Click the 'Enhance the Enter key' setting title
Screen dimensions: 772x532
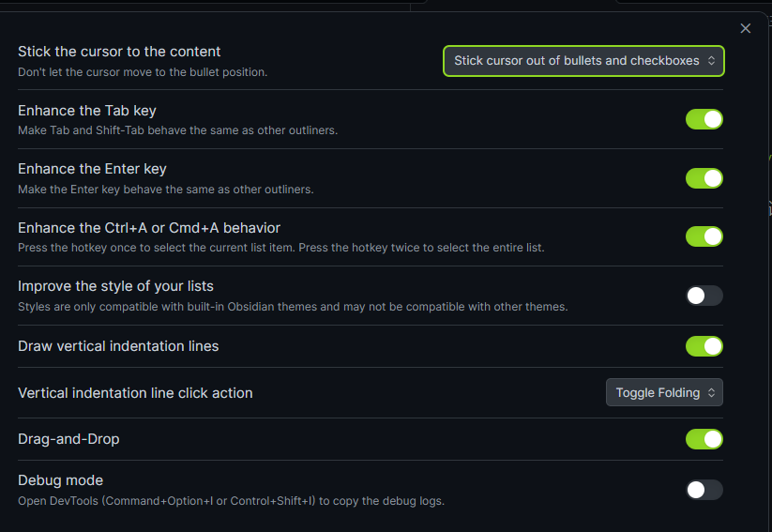click(x=92, y=169)
